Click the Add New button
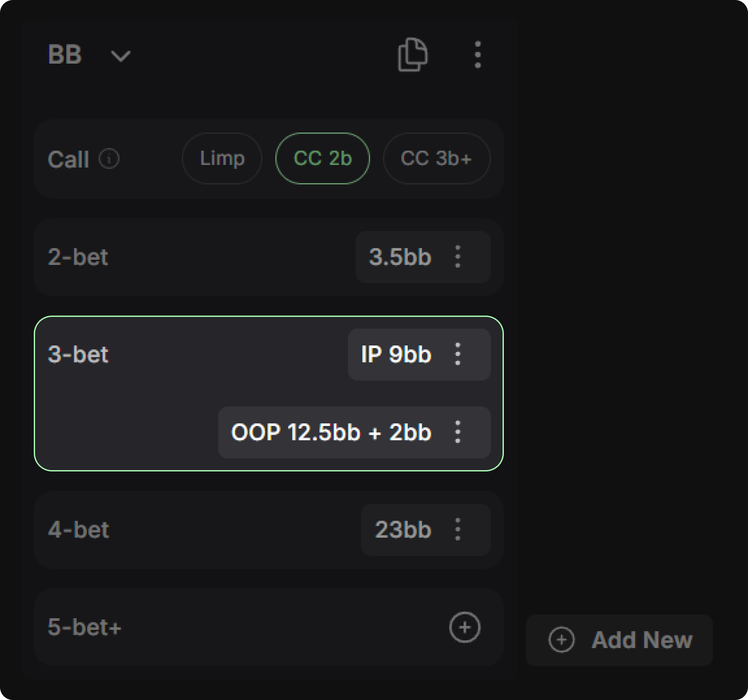Image resolution: width=748 pixels, height=700 pixels. tap(619, 640)
